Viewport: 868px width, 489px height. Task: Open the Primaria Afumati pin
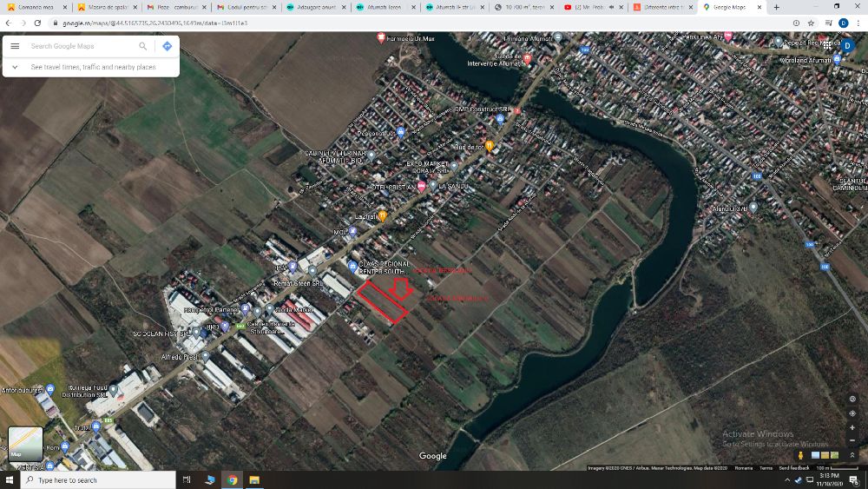click(558, 37)
